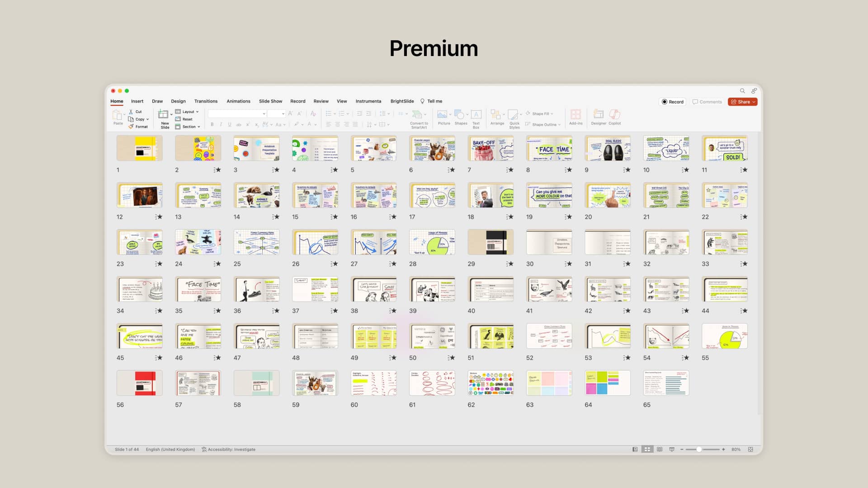This screenshot has width=868, height=488.
Task: Expand the Section dropdown
Action: [198, 127]
